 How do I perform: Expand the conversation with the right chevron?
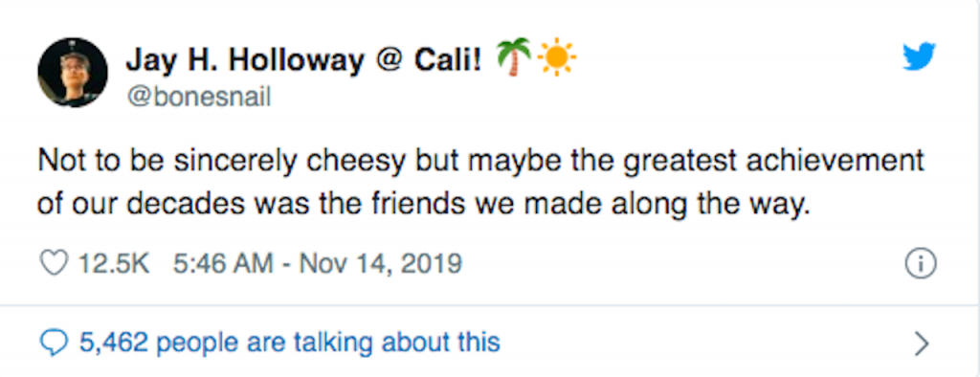(922, 344)
